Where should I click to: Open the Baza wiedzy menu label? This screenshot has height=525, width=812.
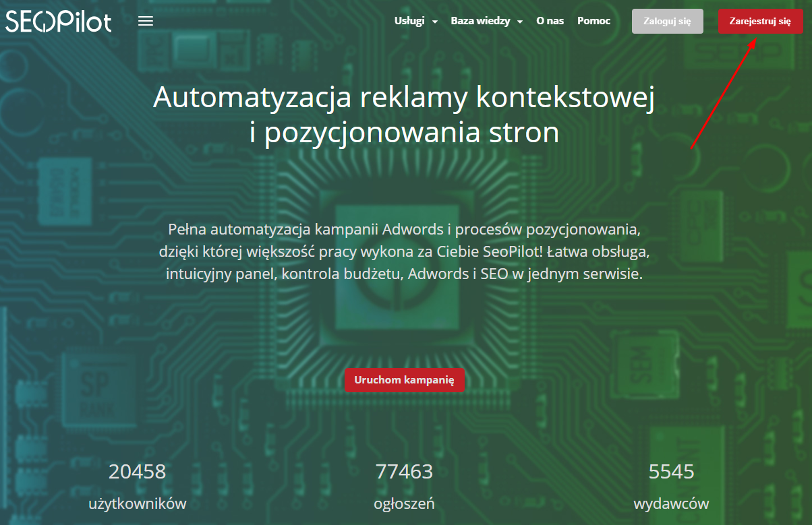pyautogui.click(x=480, y=21)
